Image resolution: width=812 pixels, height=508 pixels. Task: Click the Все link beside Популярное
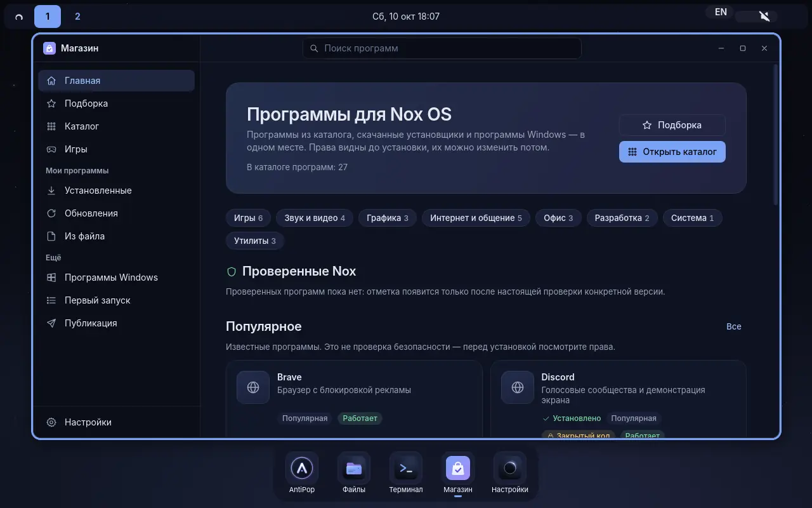pos(734,326)
